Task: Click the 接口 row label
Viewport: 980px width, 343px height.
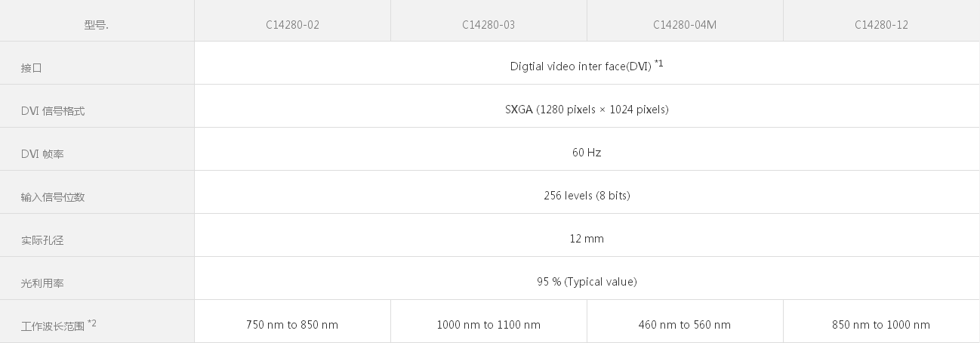Action: [x=32, y=68]
